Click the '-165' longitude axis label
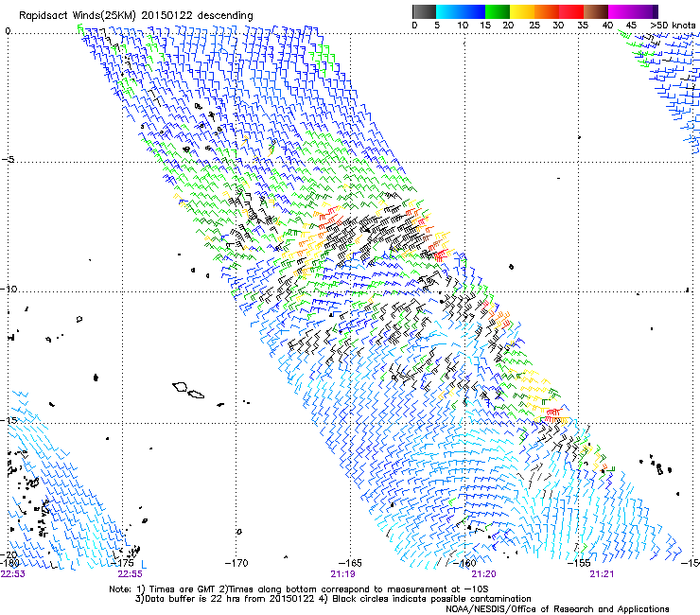The image size is (700, 615). (350, 563)
